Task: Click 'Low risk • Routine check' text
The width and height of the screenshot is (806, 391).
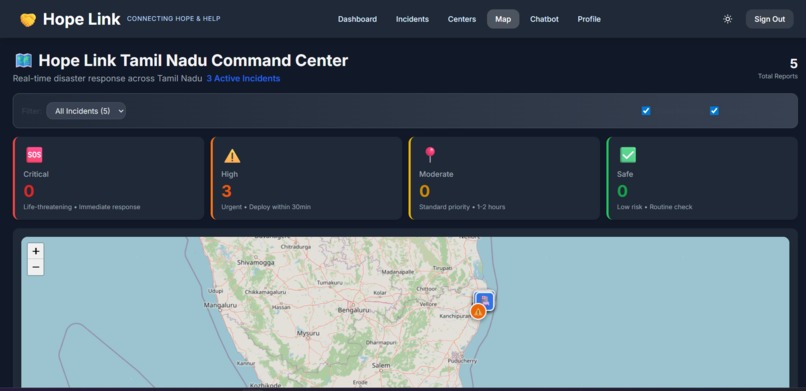Action: point(654,207)
